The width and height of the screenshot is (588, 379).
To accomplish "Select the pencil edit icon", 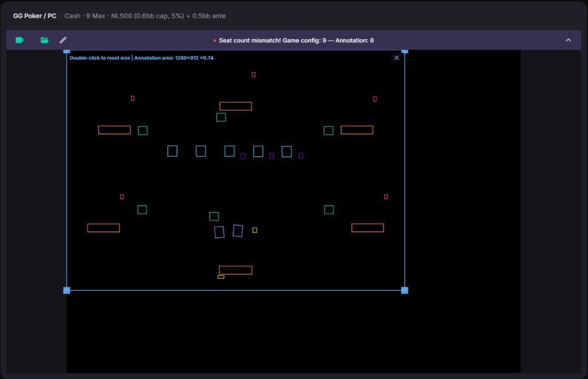I will [x=63, y=40].
